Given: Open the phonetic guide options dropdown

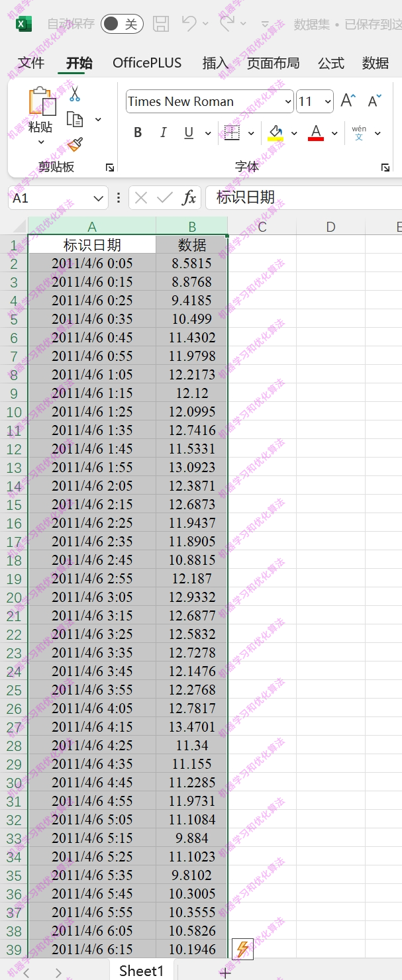Looking at the screenshot, I should click(x=377, y=133).
